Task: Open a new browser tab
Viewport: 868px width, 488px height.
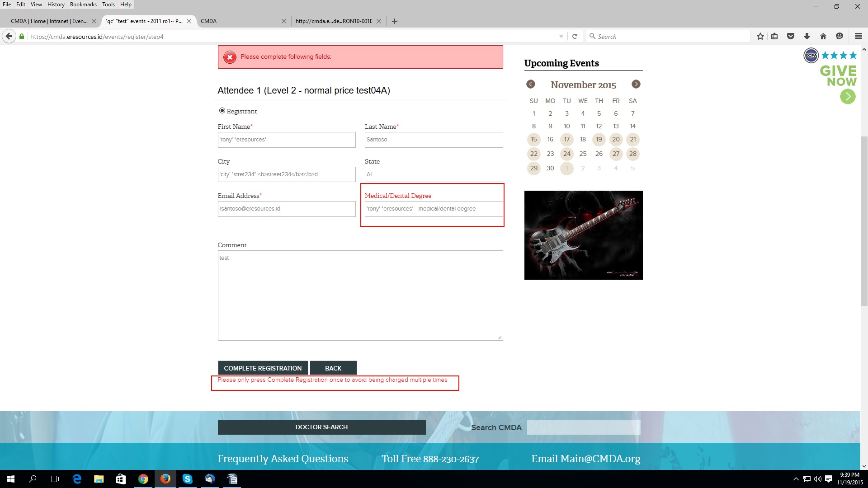Action: (x=395, y=21)
